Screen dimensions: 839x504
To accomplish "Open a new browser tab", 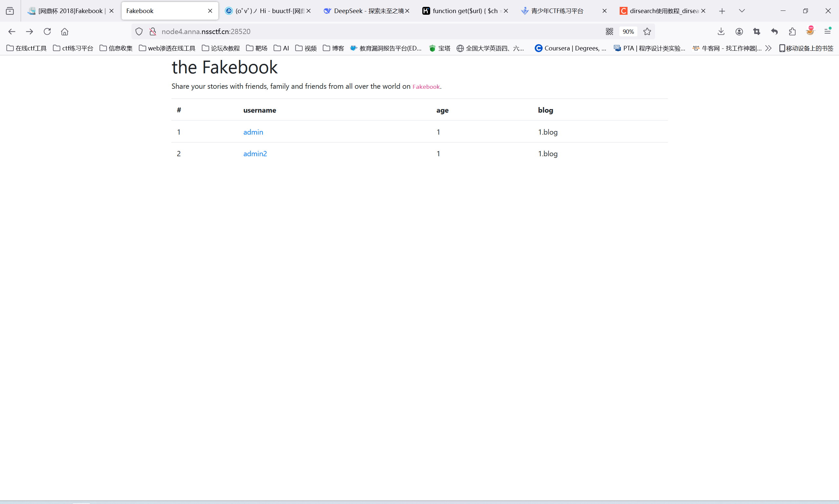I will 722,11.
